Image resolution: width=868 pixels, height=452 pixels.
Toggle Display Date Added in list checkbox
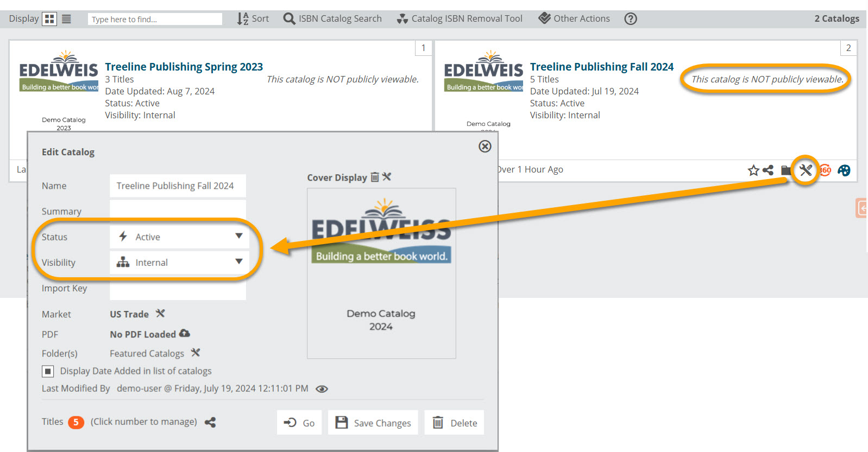click(48, 371)
